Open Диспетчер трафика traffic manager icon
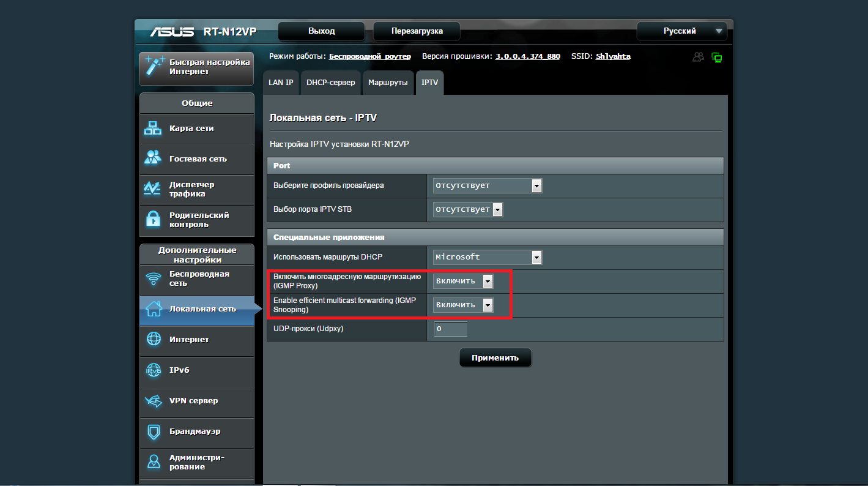Viewport: 868px width, 486px height. click(x=152, y=189)
